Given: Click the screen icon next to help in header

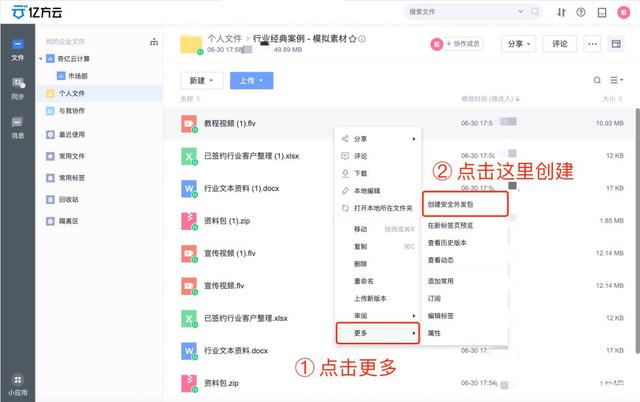Looking at the screenshot, I should [x=602, y=12].
